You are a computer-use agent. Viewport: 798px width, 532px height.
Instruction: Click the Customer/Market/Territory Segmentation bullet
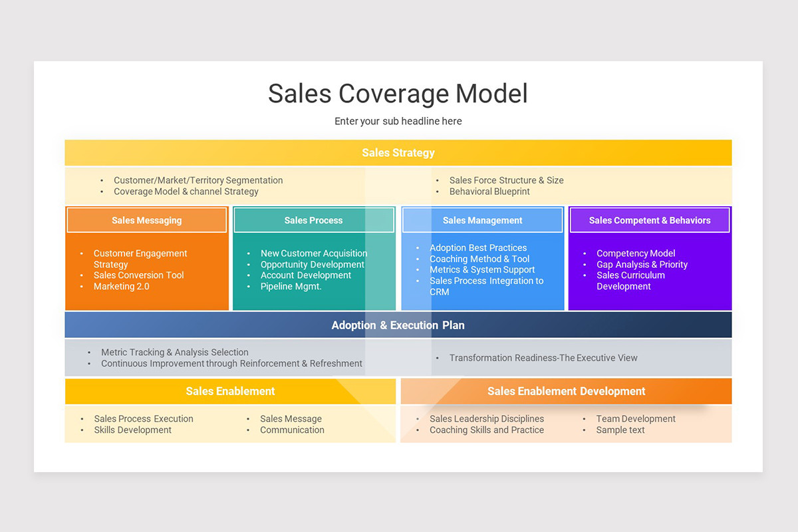[x=197, y=180]
